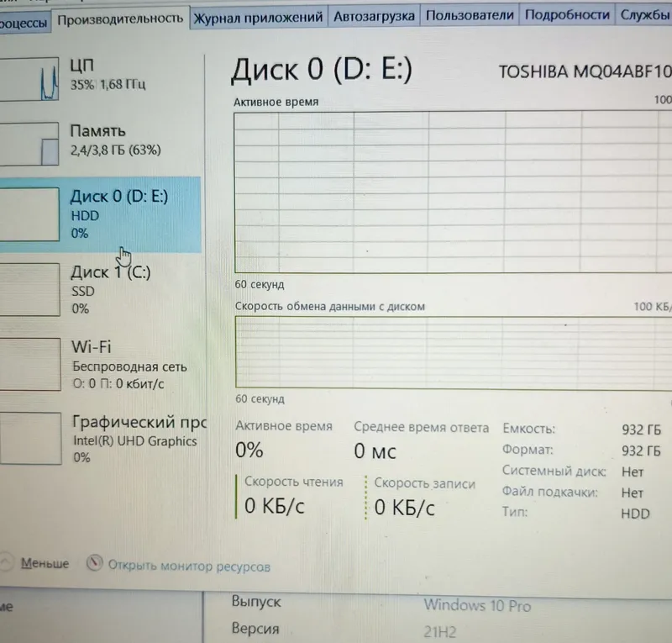Select the Wi-Fi network item
Viewport: 672px width, 643px height.
101,365
